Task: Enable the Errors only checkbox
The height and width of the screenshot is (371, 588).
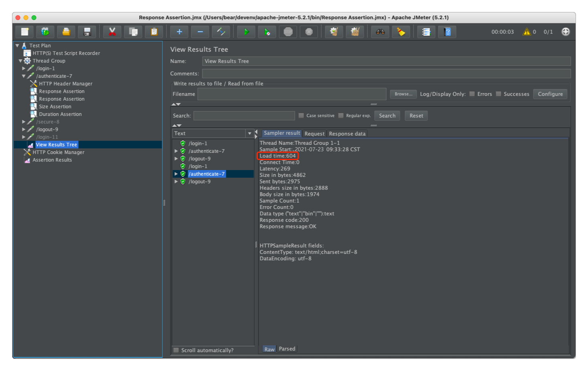Action: pyautogui.click(x=472, y=94)
